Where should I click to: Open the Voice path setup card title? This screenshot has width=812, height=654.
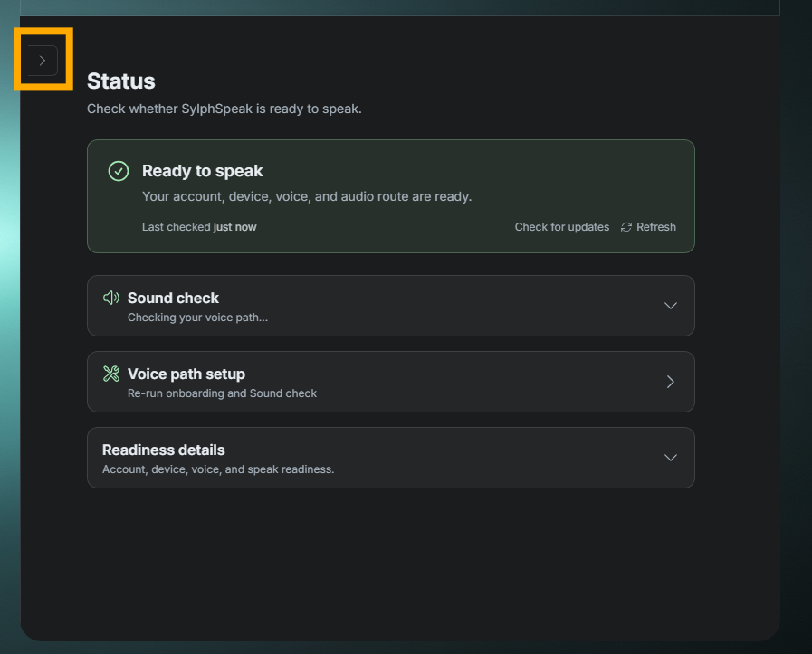coord(186,374)
